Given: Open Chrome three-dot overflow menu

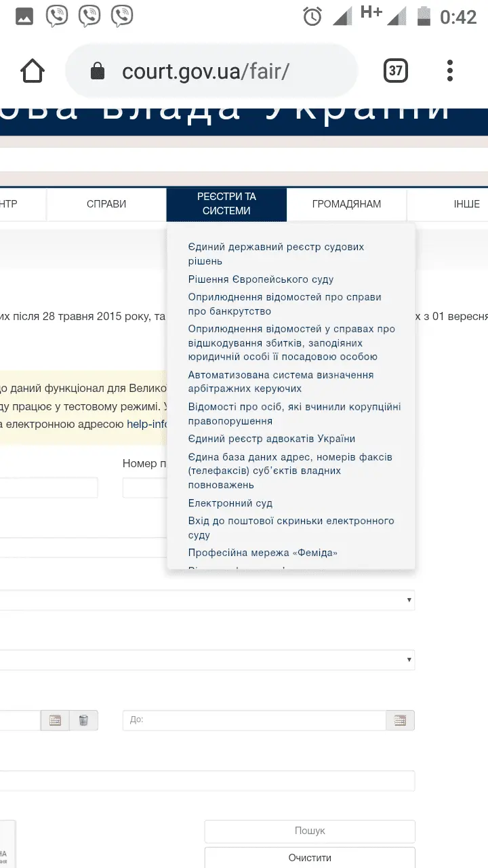Looking at the screenshot, I should [450, 71].
